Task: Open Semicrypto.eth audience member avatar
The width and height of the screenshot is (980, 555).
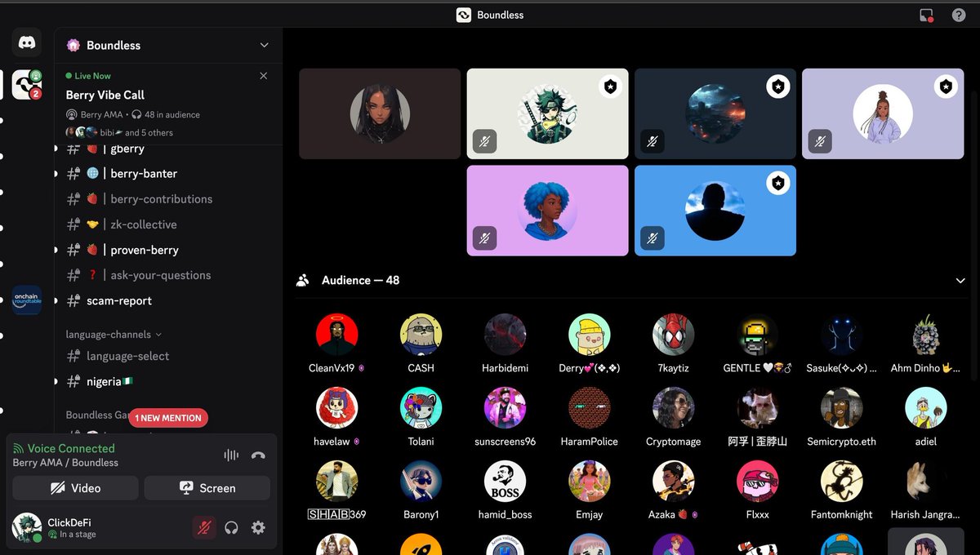Action: tap(842, 407)
